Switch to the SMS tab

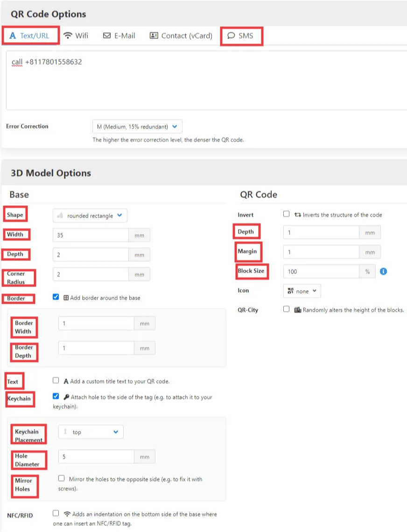[241, 35]
